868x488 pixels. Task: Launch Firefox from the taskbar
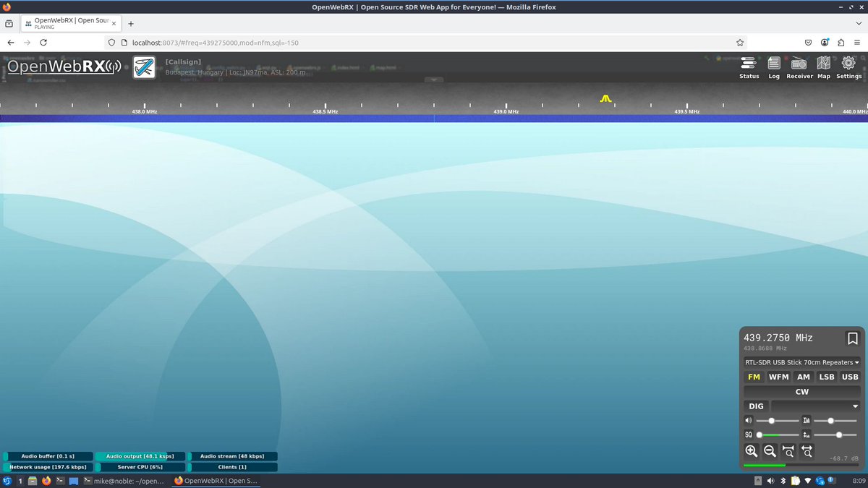pyautogui.click(x=46, y=481)
